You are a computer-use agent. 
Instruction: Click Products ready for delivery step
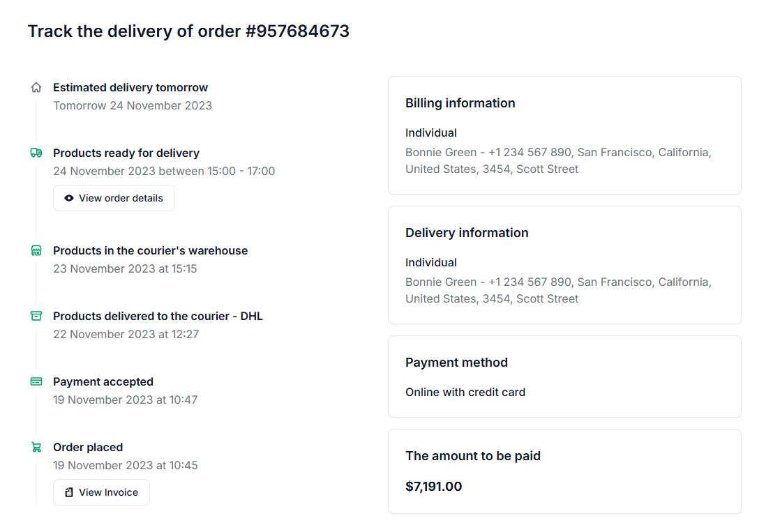click(126, 153)
